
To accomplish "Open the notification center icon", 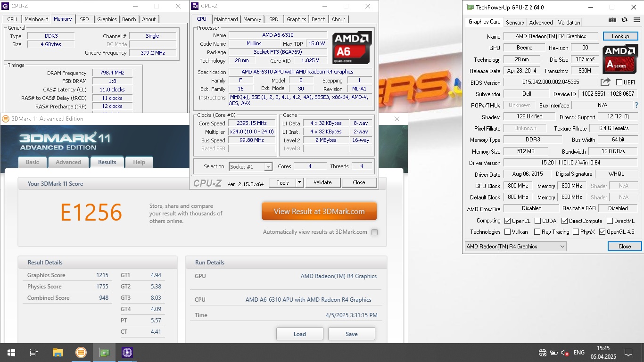I will 628,353.
